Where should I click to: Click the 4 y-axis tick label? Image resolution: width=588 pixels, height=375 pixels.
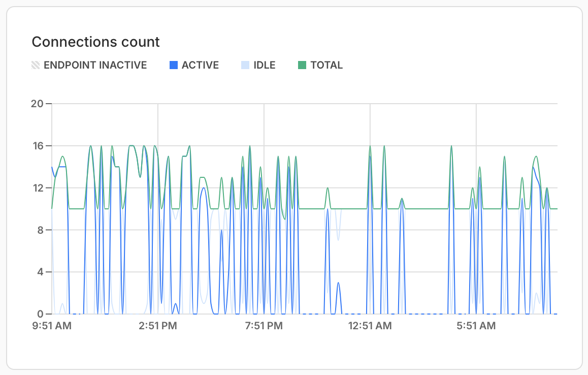(41, 272)
